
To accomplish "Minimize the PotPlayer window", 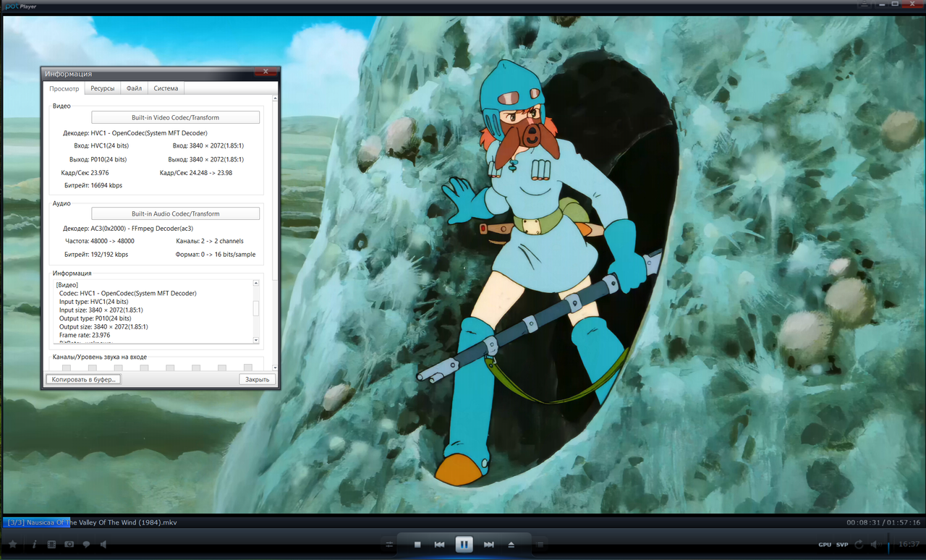I will [x=882, y=4].
